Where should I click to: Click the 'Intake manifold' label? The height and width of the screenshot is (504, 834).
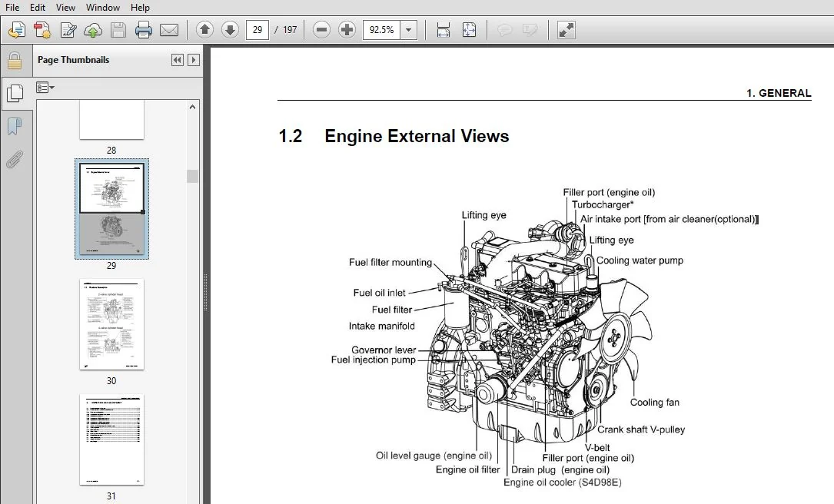click(x=381, y=326)
